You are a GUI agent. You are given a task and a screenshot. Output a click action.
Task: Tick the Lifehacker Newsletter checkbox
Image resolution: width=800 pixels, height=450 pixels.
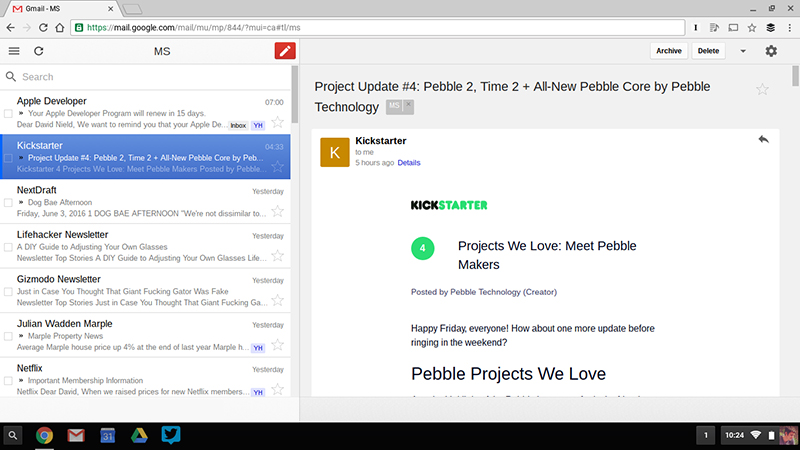(x=8, y=247)
